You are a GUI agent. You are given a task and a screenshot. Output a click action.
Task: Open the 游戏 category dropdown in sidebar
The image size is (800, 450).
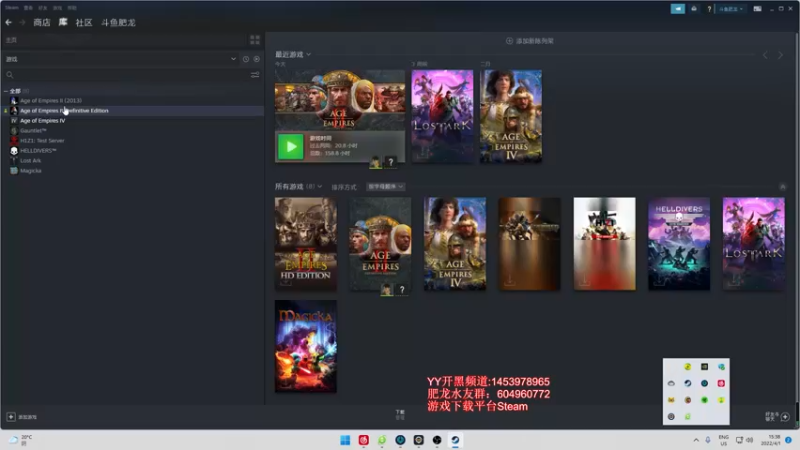(x=121, y=59)
